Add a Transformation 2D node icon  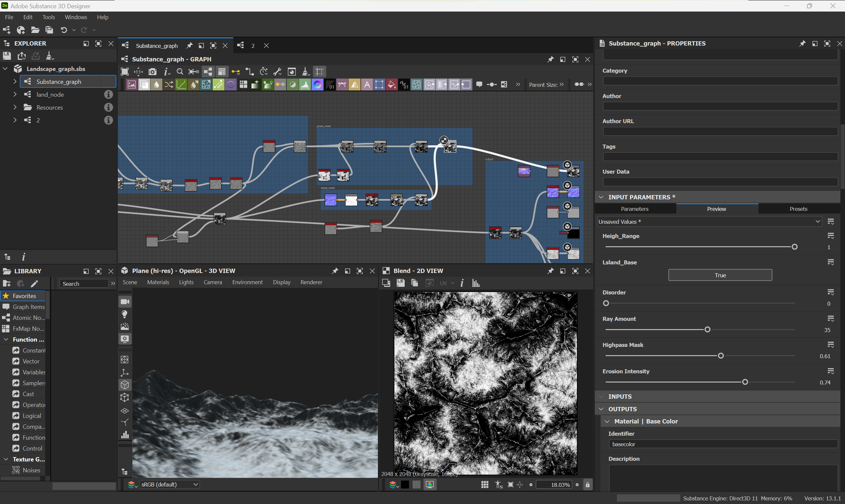tap(379, 84)
